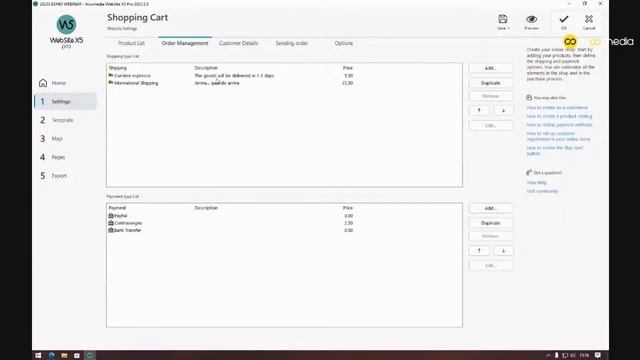The height and width of the screenshot is (360, 640).
Task: Open 'How to define payment methods' link
Action: (559, 125)
